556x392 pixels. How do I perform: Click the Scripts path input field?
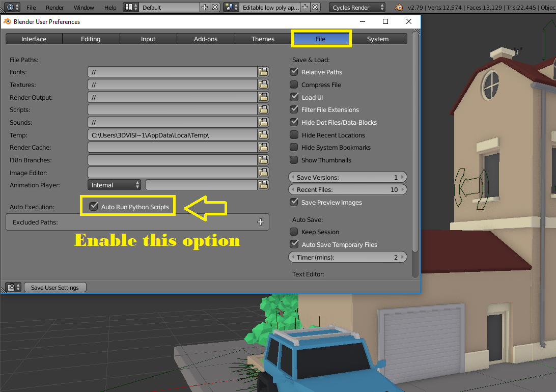pos(172,109)
